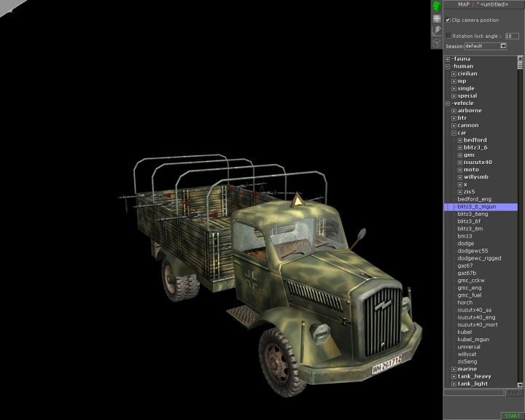Click the wireframe cube icon

point(437,42)
